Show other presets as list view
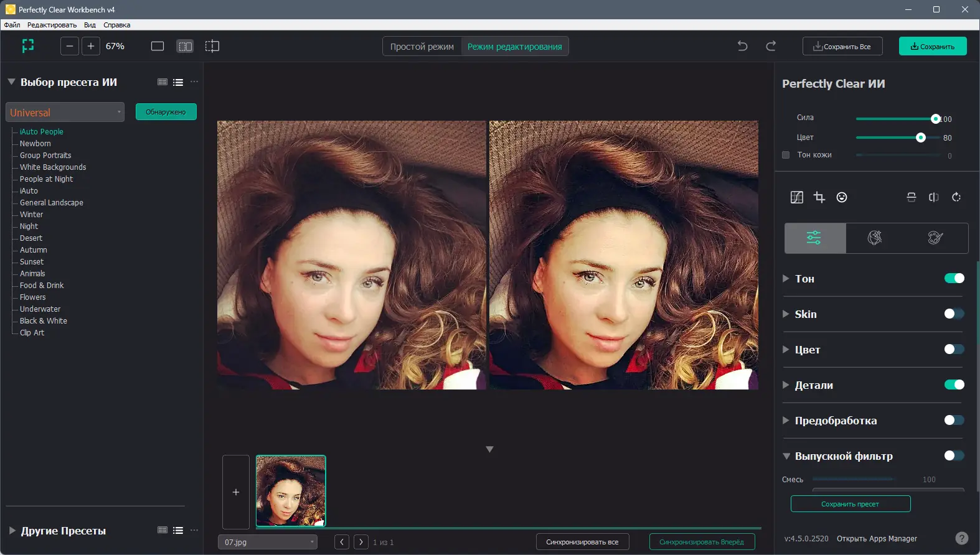 pyautogui.click(x=178, y=530)
